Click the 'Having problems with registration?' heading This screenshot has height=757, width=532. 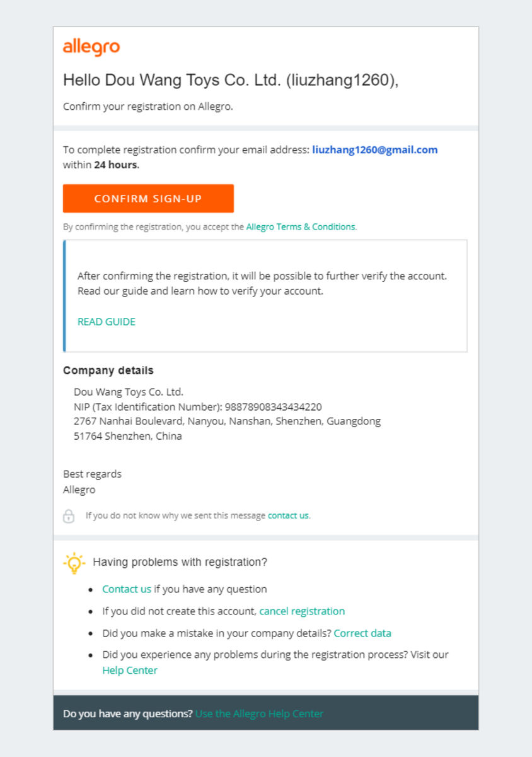[180, 562]
